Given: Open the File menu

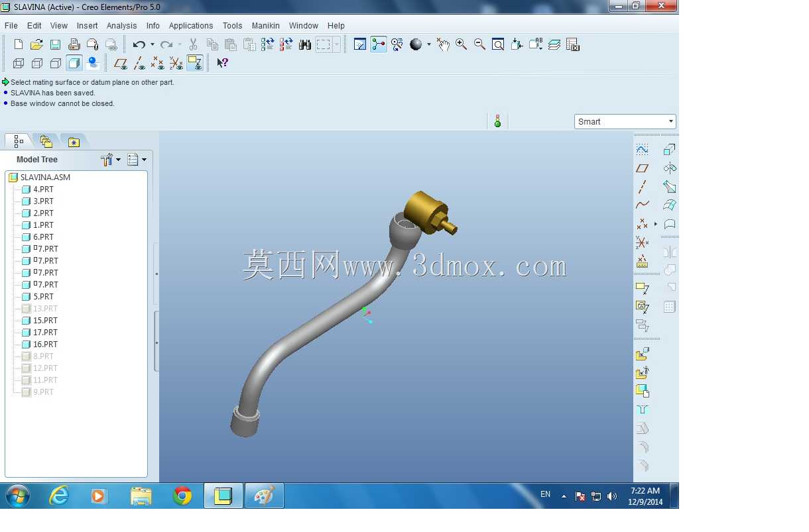Looking at the screenshot, I should (11, 26).
